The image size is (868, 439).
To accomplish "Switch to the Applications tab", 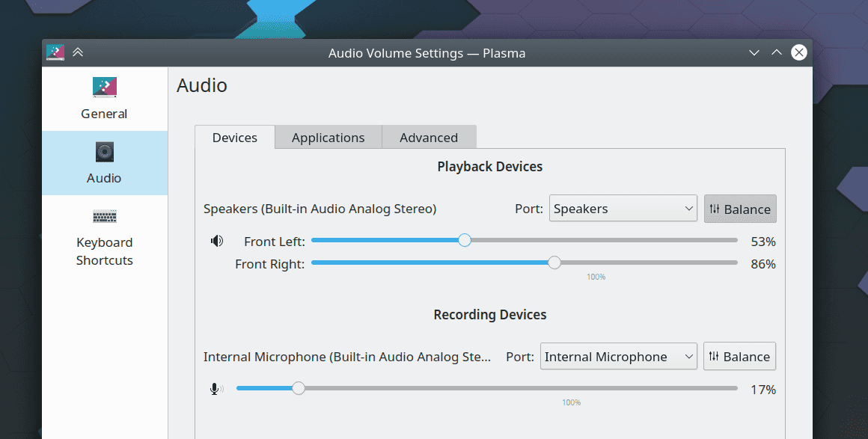I will [328, 137].
